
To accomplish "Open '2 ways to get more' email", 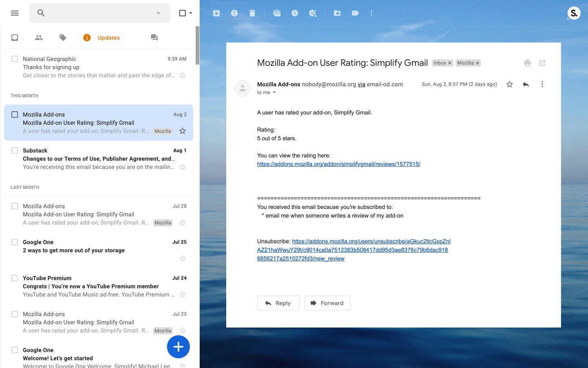I will [x=98, y=250].
